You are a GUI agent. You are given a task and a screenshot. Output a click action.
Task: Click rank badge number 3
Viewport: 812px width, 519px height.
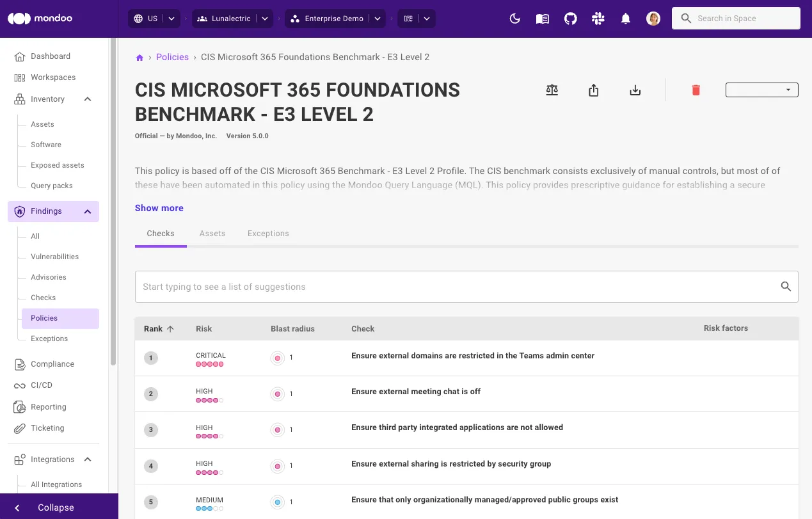pos(151,430)
